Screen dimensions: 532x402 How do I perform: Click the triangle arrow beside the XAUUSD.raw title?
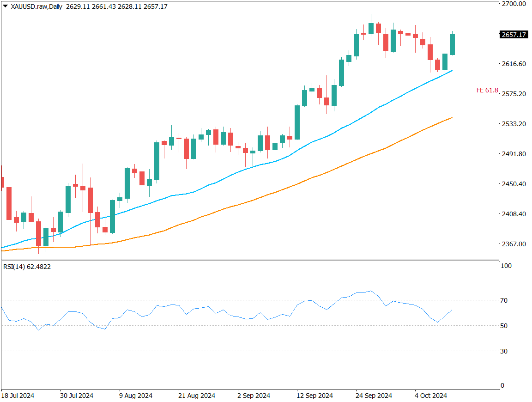pyautogui.click(x=5, y=7)
